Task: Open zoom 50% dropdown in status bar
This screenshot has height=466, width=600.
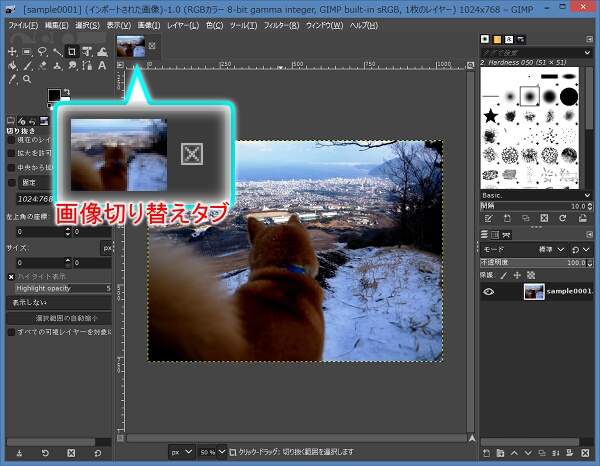Action: 222,452
